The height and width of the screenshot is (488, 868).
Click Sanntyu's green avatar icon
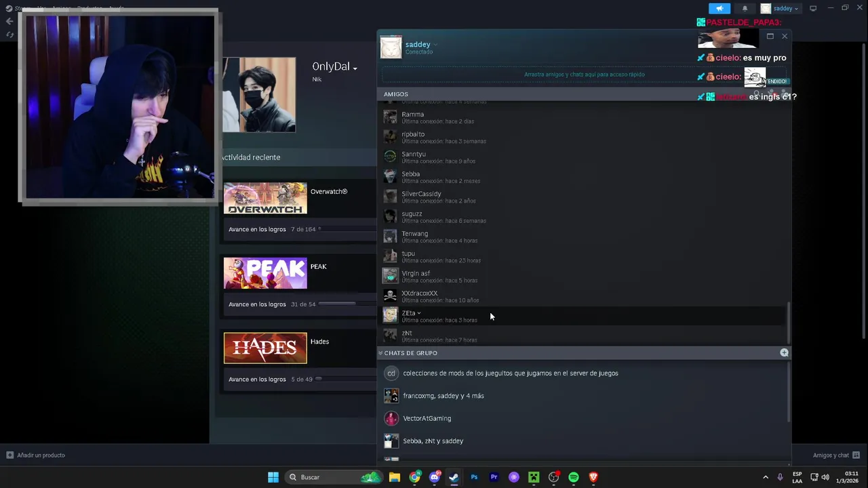point(390,157)
